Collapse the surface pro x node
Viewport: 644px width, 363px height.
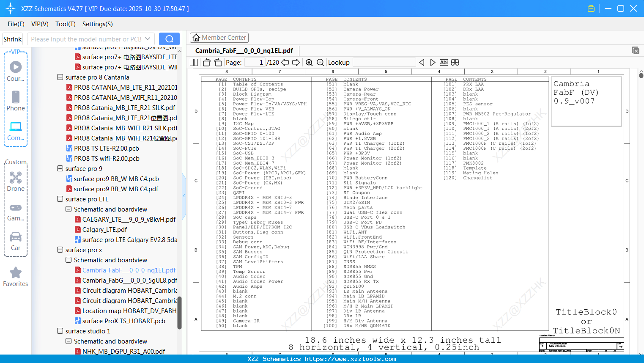coord(60,250)
